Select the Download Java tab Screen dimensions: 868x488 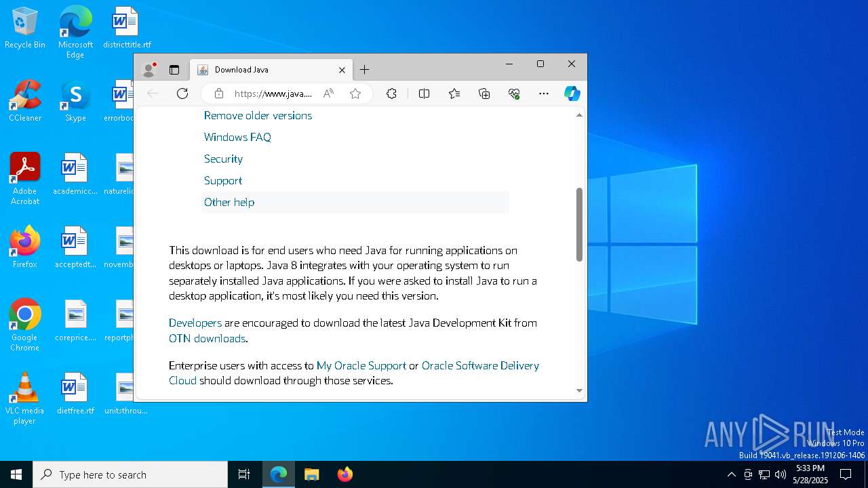(271, 70)
